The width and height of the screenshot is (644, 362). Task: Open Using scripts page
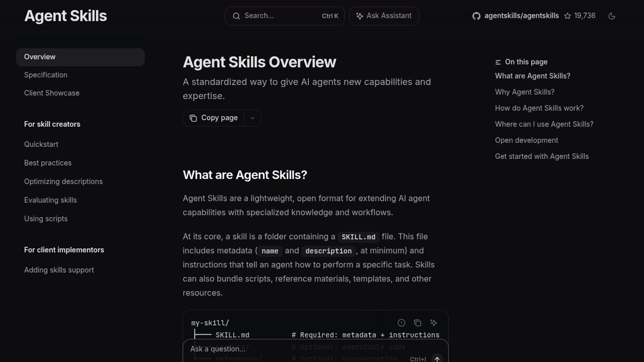[x=46, y=219]
